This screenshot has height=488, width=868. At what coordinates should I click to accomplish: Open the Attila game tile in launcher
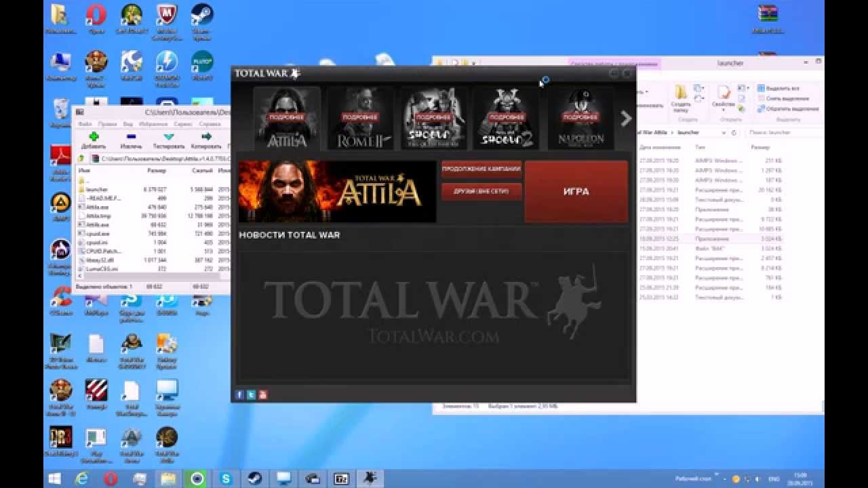(x=286, y=118)
